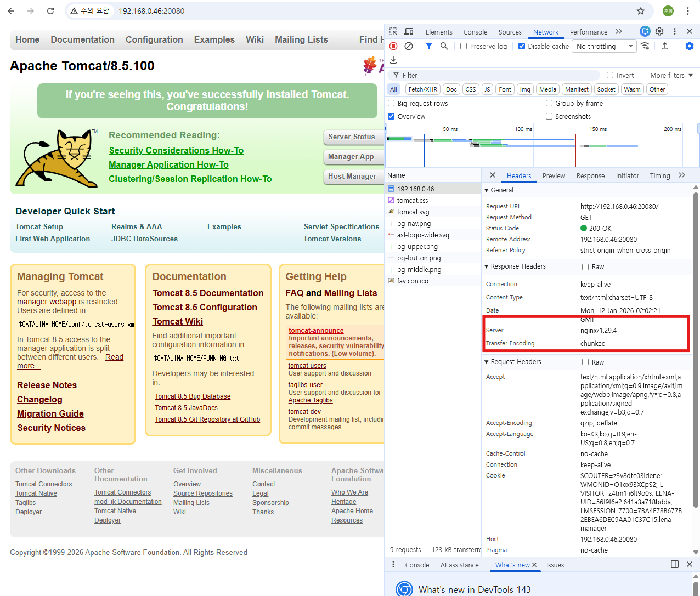Open Security Considerations How-To link
Viewport: 700px width, 596px height.
pos(176,150)
